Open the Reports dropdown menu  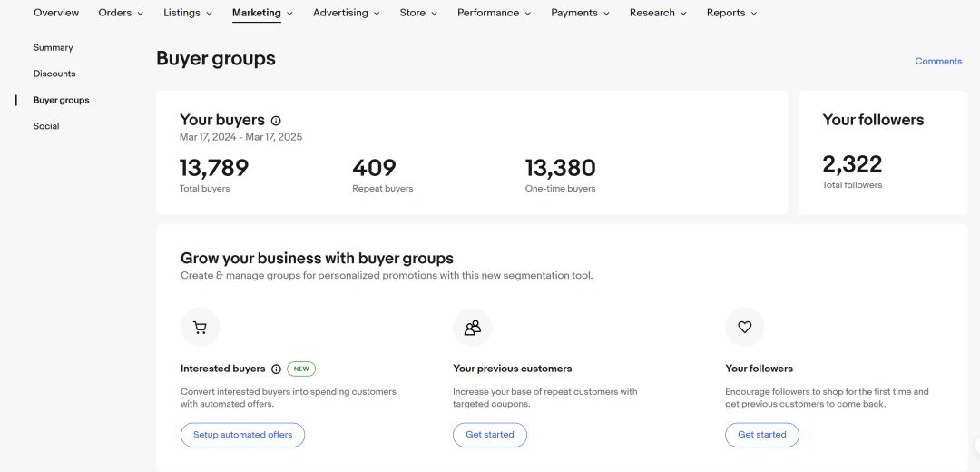[x=731, y=13]
